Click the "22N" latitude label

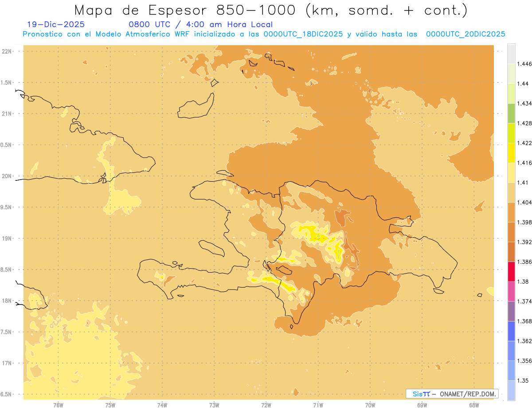[7, 51]
